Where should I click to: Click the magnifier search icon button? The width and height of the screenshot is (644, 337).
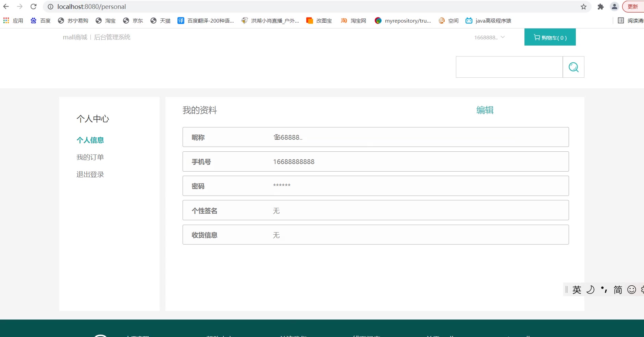574,67
